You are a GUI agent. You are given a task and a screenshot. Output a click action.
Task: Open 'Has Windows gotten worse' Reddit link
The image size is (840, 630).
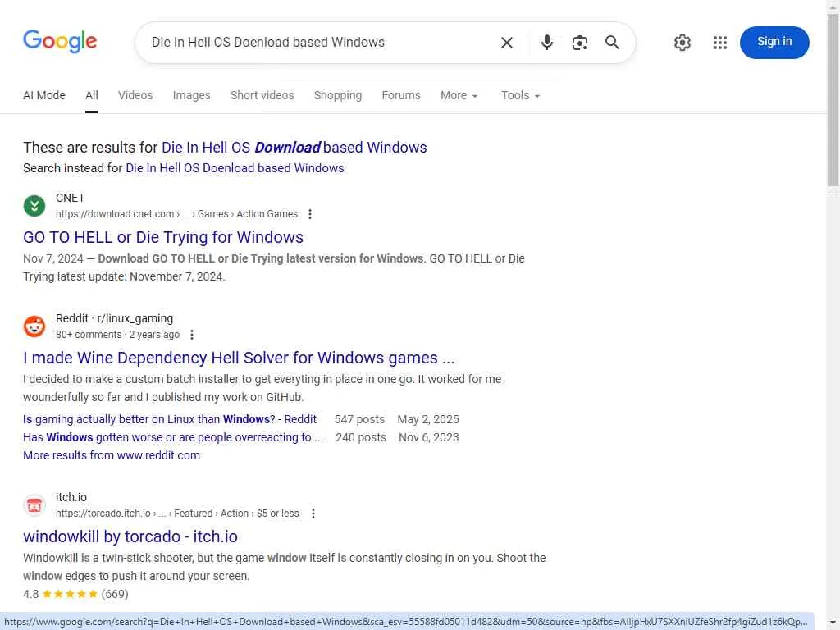click(x=173, y=438)
